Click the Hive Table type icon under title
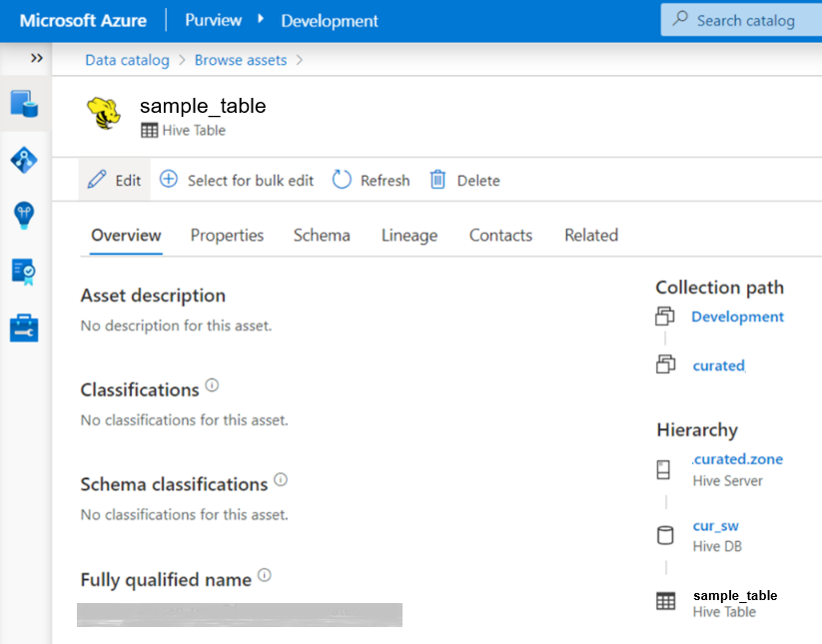 pyautogui.click(x=150, y=130)
